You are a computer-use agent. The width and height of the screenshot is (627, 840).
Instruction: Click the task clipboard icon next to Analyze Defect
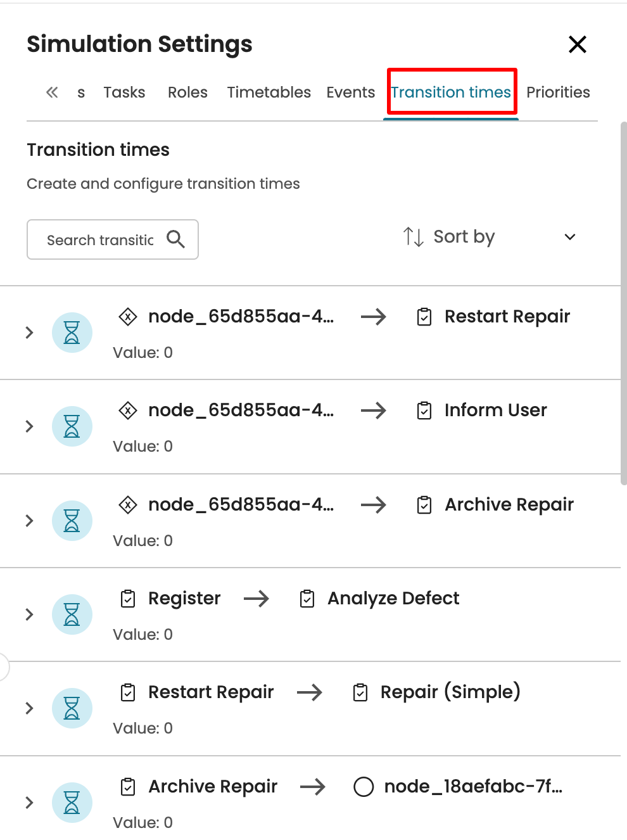click(307, 599)
